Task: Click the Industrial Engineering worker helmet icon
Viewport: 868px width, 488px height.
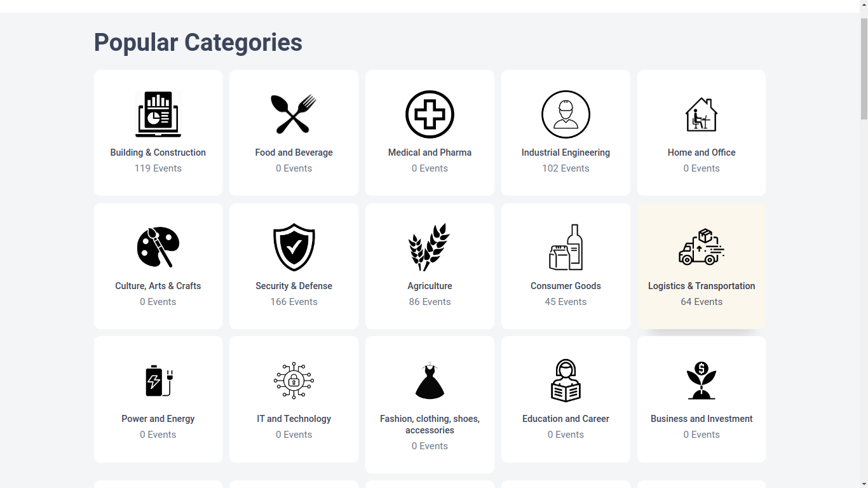Action: [x=566, y=114]
